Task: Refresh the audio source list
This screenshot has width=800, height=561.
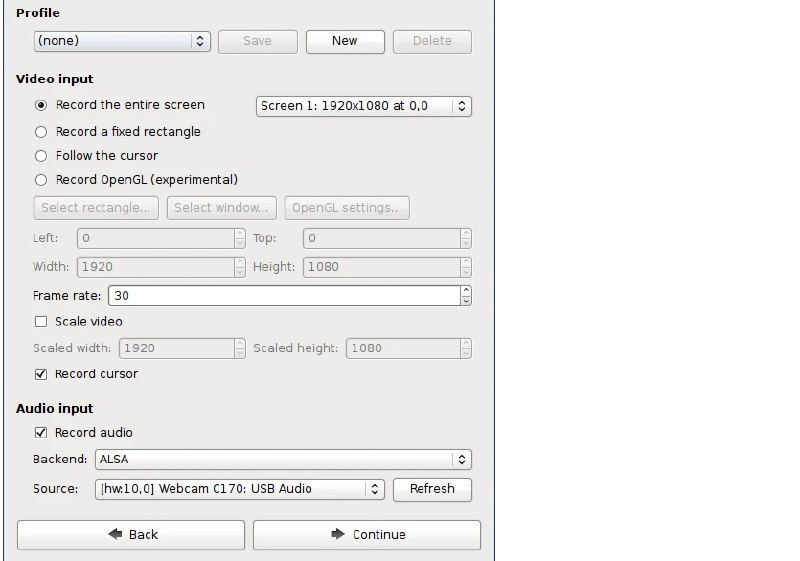Action: pos(432,489)
